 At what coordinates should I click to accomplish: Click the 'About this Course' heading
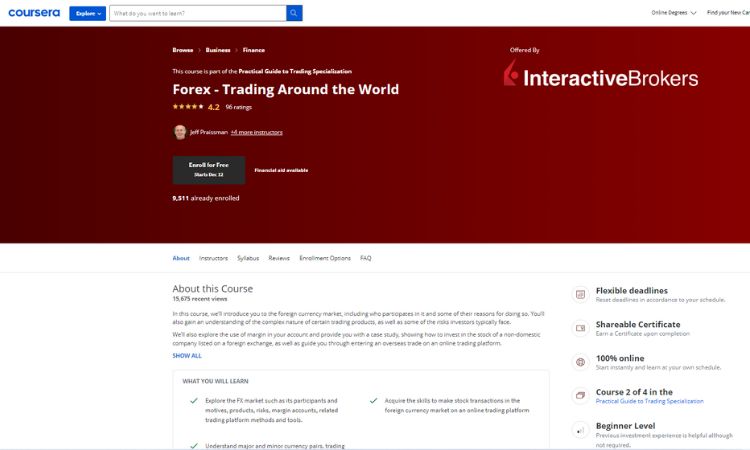pyautogui.click(x=212, y=289)
